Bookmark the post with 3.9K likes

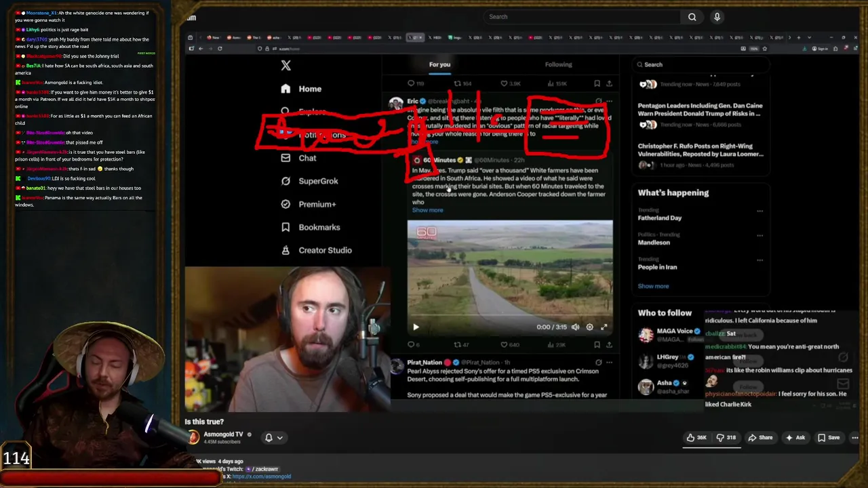click(597, 83)
